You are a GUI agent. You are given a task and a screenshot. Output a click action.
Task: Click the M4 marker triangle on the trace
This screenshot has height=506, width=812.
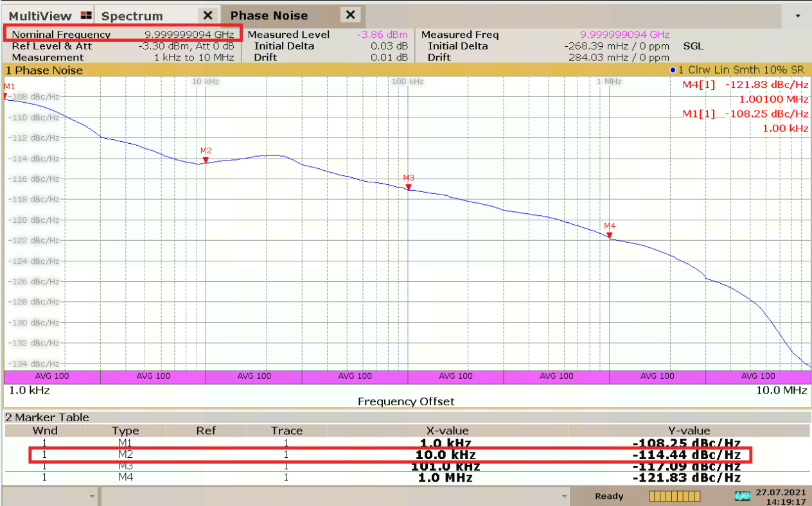(x=609, y=235)
